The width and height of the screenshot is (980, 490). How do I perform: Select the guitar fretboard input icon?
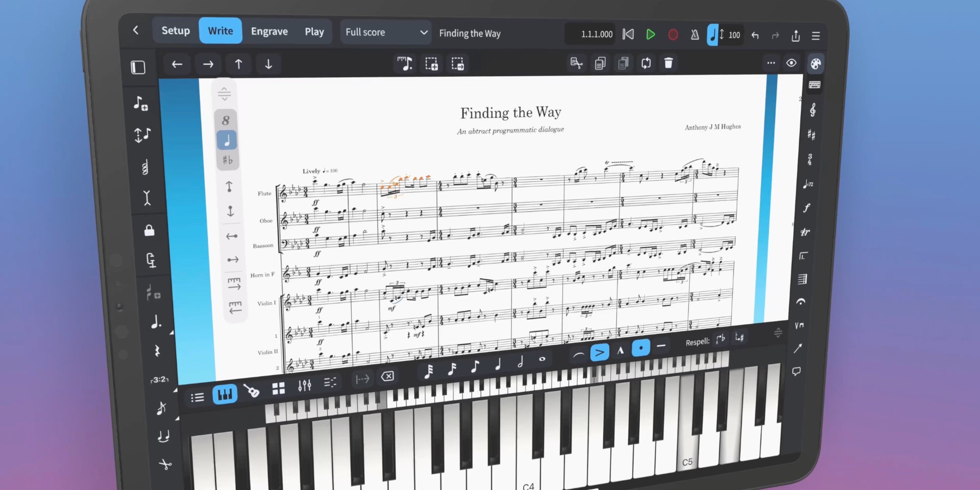251,390
